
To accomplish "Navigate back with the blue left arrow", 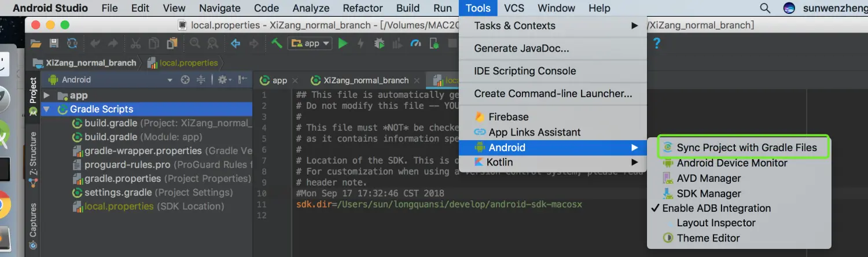I will pos(236,43).
